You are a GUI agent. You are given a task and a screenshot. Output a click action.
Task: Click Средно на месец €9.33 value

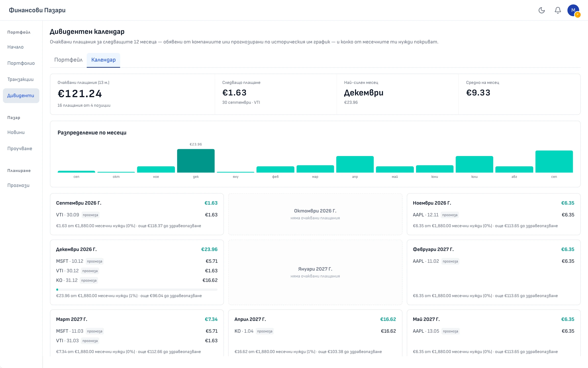pos(478,92)
